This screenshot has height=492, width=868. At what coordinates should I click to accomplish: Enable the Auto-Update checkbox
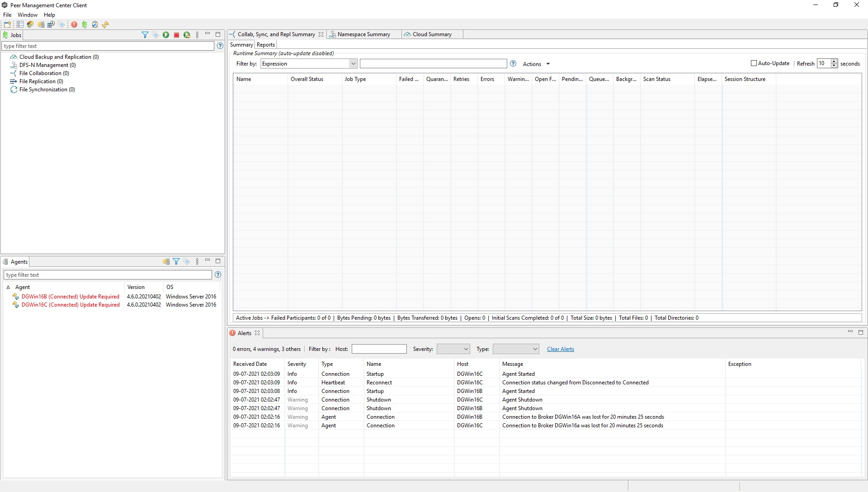[754, 63]
